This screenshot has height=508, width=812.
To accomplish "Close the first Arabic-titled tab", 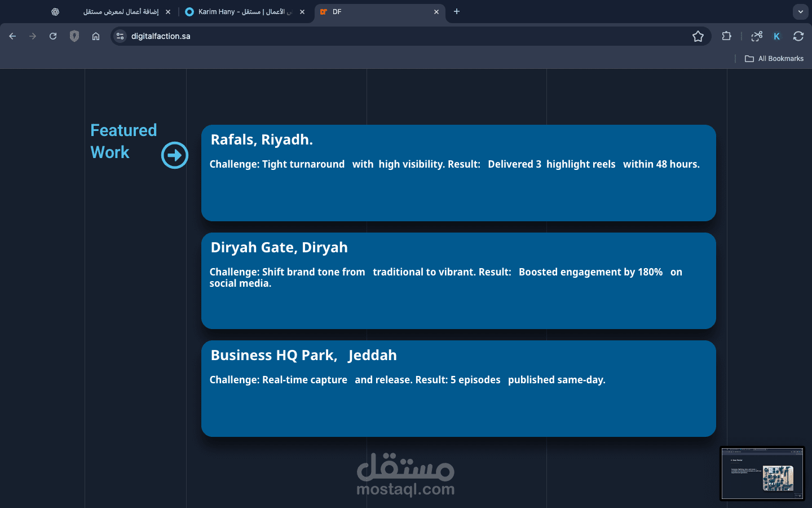I will 168,12.
